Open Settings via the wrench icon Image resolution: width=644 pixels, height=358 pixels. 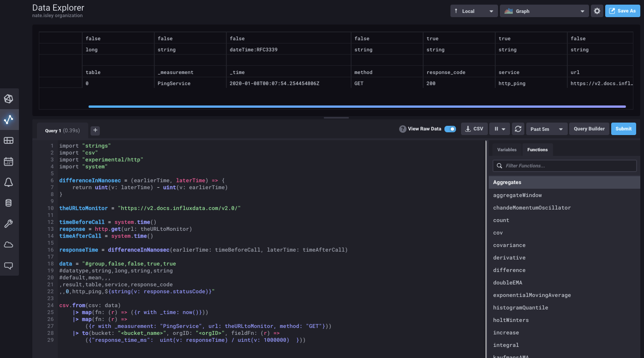[9, 223]
